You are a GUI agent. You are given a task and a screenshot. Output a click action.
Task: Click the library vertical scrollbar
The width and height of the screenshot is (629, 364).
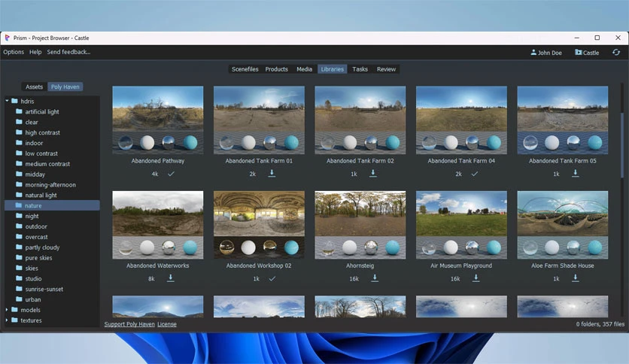(x=622, y=144)
